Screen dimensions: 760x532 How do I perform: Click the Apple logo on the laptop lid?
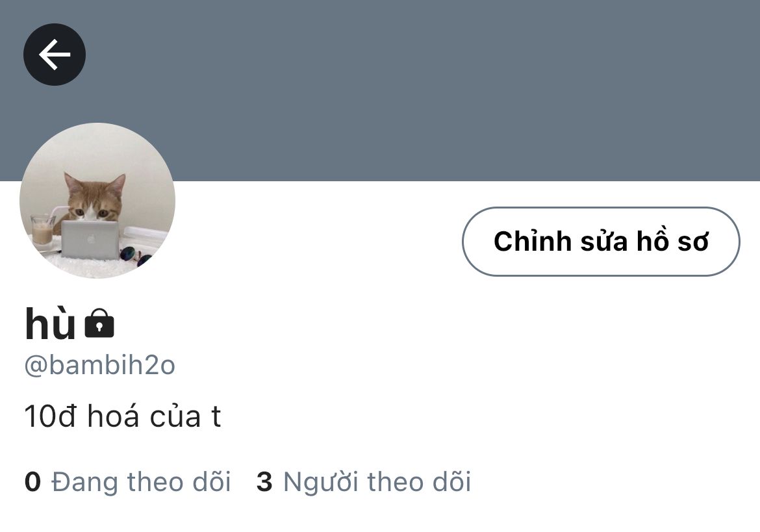pyautogui.click(x=90, y=239)
